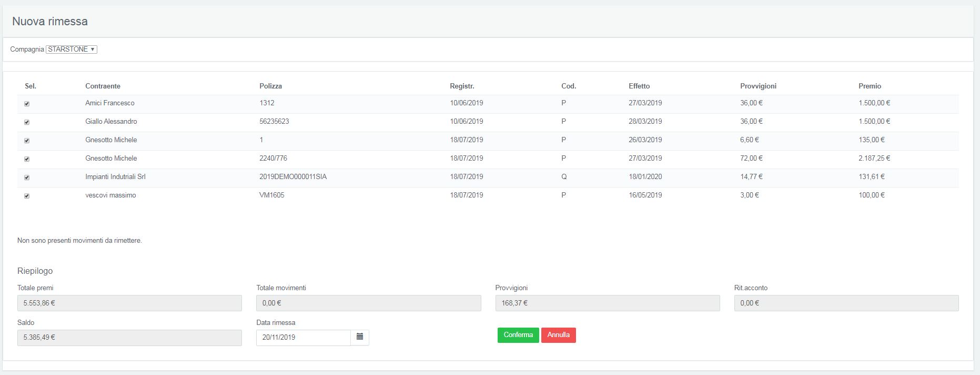Select the Totale premi field

[x=129, y=303]
